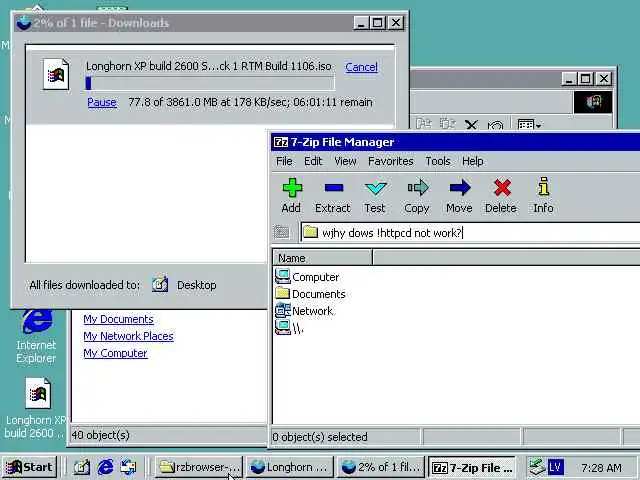Cancel the Longhorn ISO download
The image size is (640, 480).
tap(361, 67)
